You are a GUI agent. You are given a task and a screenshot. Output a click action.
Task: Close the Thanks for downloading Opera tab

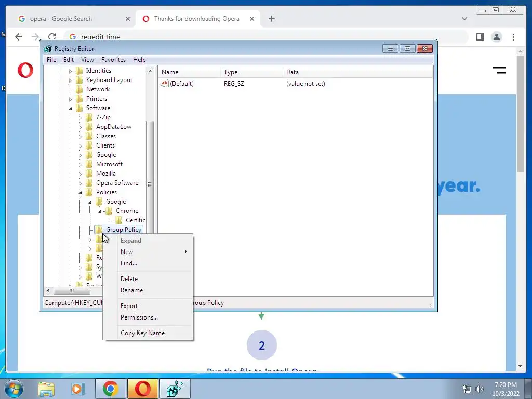[252, 19]
